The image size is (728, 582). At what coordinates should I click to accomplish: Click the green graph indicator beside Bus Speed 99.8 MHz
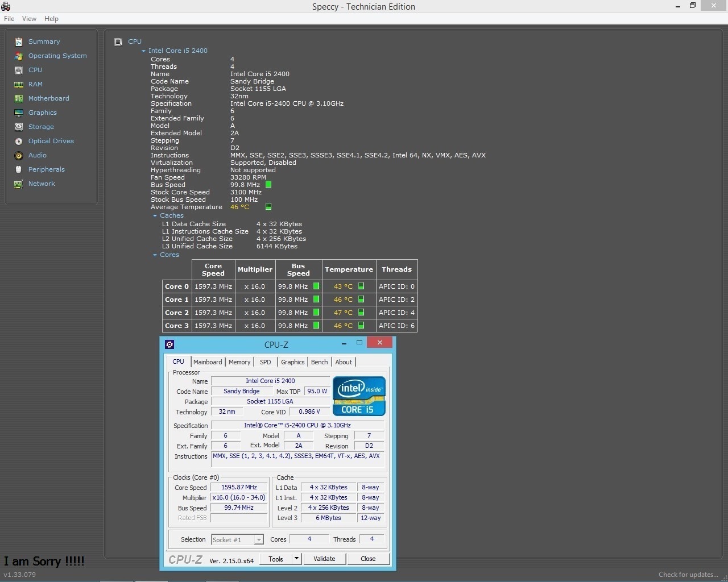pos(268,184)
